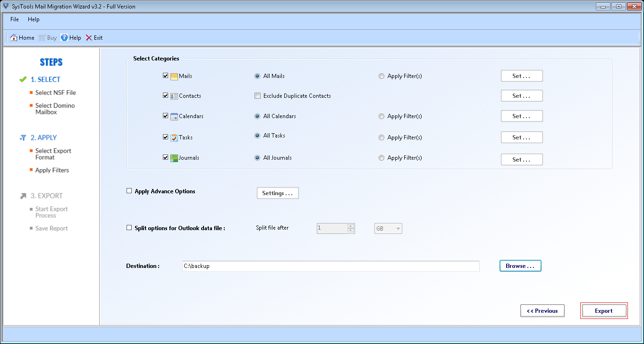Viewport: 644px width, 344px height.
Task: Click Start Export Process step
Action: click(x=51, y=212)
